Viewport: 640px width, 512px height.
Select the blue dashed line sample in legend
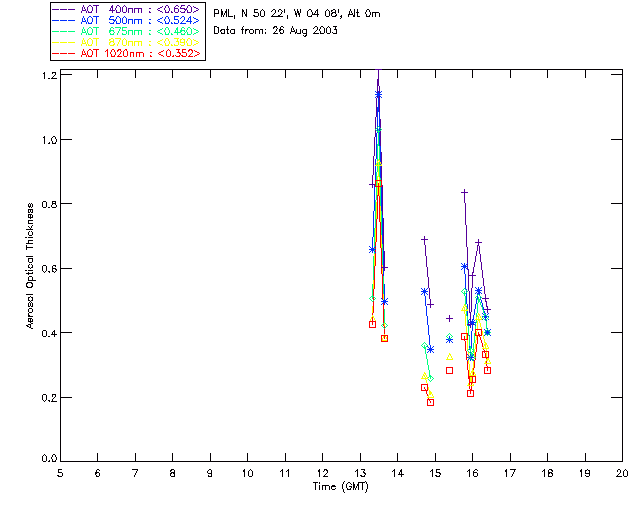64,20
